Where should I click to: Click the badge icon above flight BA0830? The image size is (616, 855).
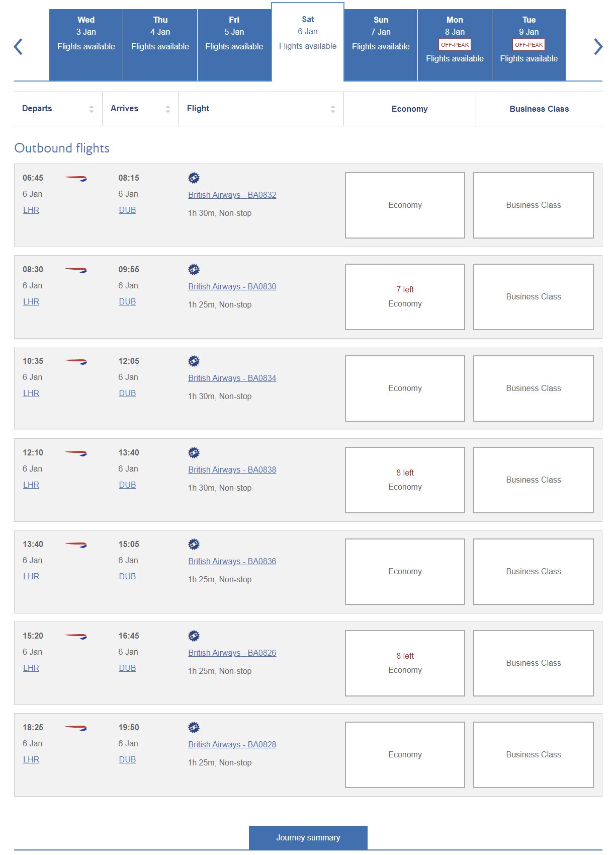(x=194, y=269)
